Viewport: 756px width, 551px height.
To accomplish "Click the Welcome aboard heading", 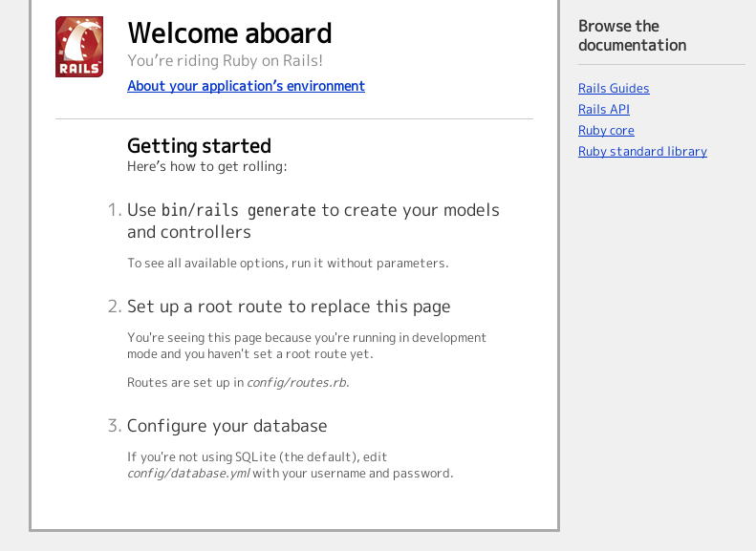I will pyautogui.click(x=229, y=33).
